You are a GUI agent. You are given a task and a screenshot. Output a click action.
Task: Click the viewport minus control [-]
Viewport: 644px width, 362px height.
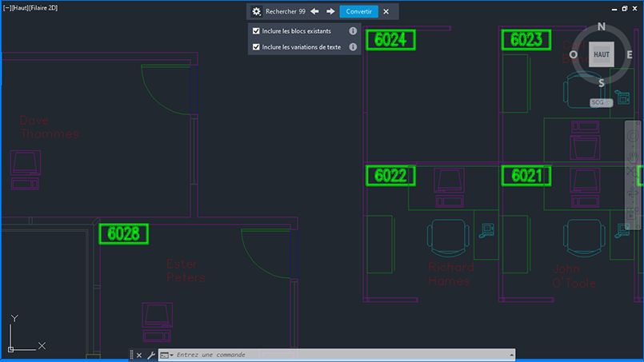[x=7, y=8]
